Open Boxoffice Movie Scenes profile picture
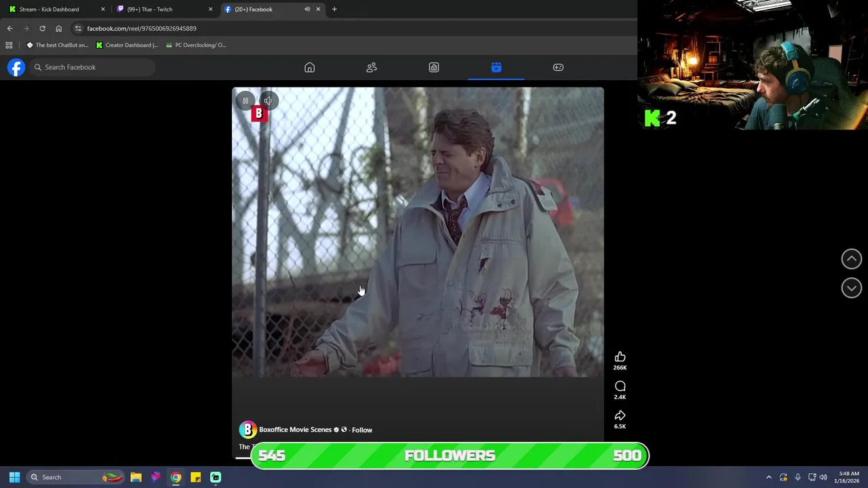This screenshot has width=868, height=488. tap(248, 430)
